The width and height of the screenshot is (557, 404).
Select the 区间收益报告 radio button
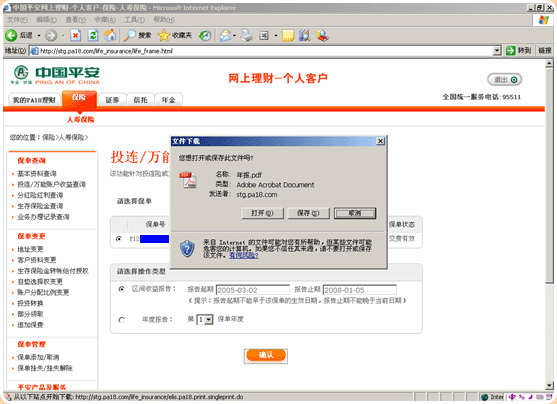click(x=121, y=289)
